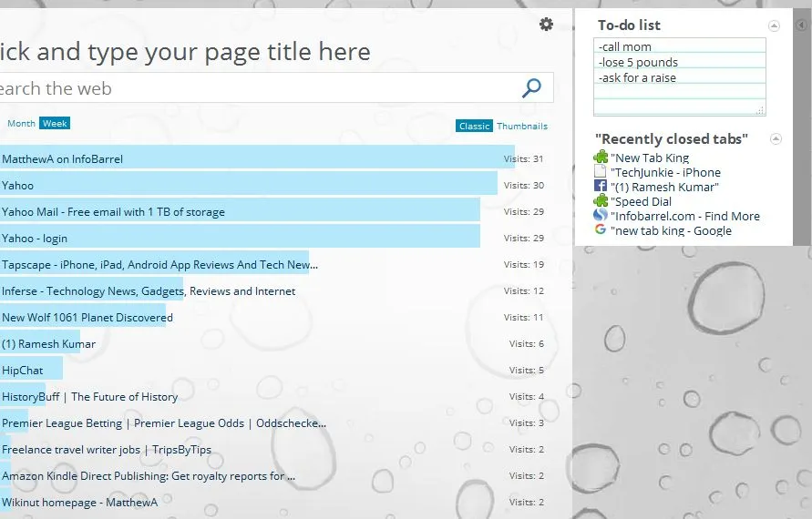Click the page title text to edit

point(185,52)
